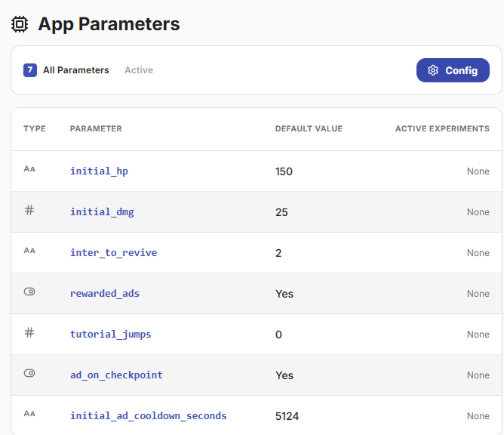This screenshot has width=504, height=435.
Task: Click the number type icon for tutorial_jumps
Action: 29,332
